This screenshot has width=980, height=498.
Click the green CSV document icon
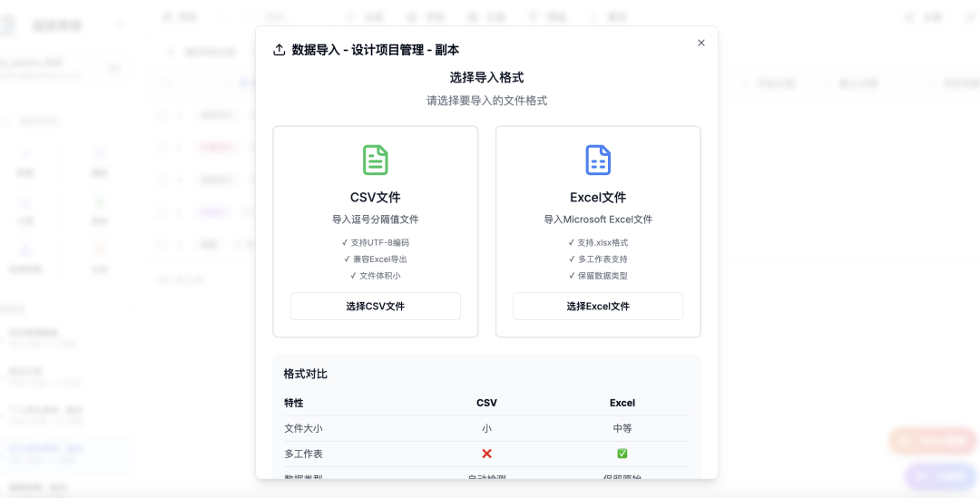(x=376, y=160)
